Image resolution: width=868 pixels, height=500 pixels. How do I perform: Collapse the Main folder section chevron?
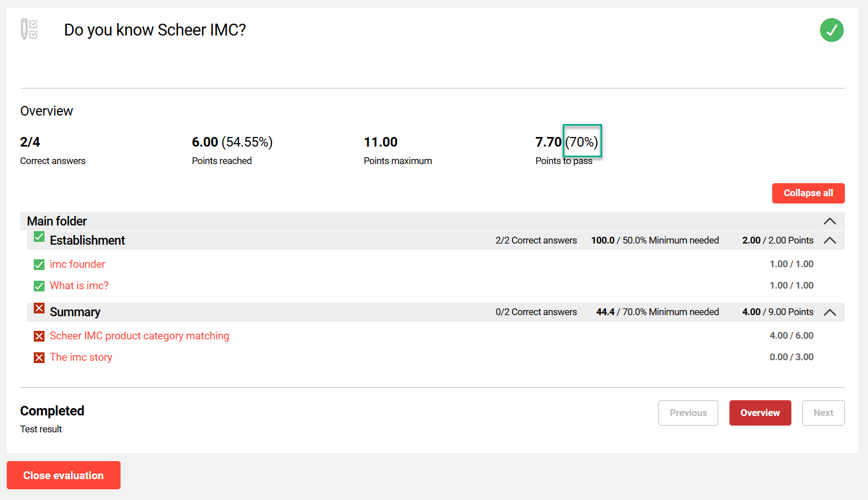coord(830,221)
